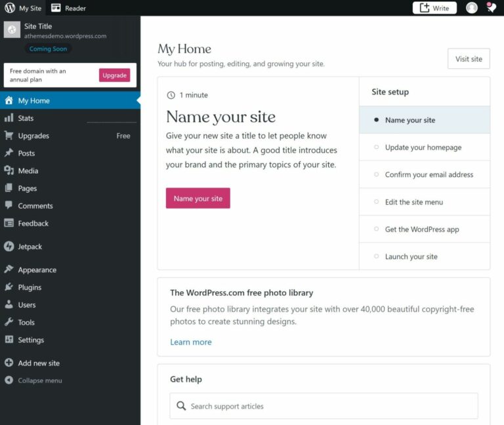
Task: Open Users in the sidebar
Action: [x=70, y=304]
